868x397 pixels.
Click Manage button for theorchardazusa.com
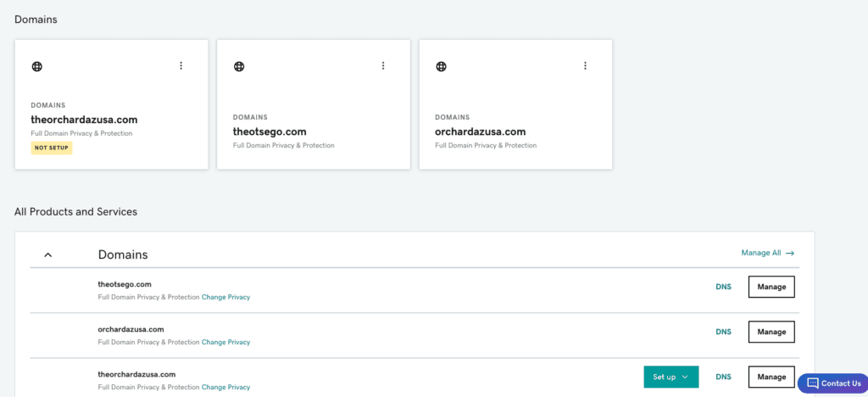pos(771,377)
